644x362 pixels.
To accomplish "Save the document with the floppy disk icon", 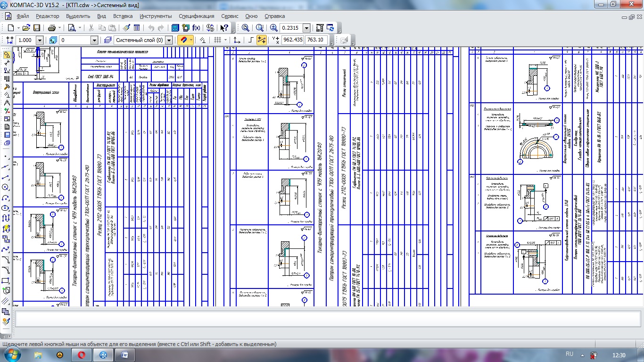I will pos(36,28).
